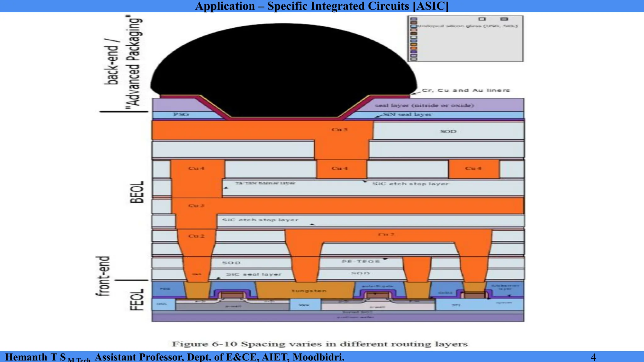
Task: Click the 'SOD' label below PE-TEOS
Action: 360,273
